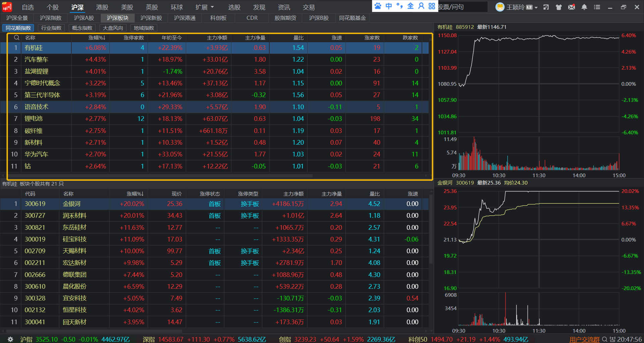Select the 锂电池 sector row
This screenshot has width=644, height=343.
click(215, 119)
